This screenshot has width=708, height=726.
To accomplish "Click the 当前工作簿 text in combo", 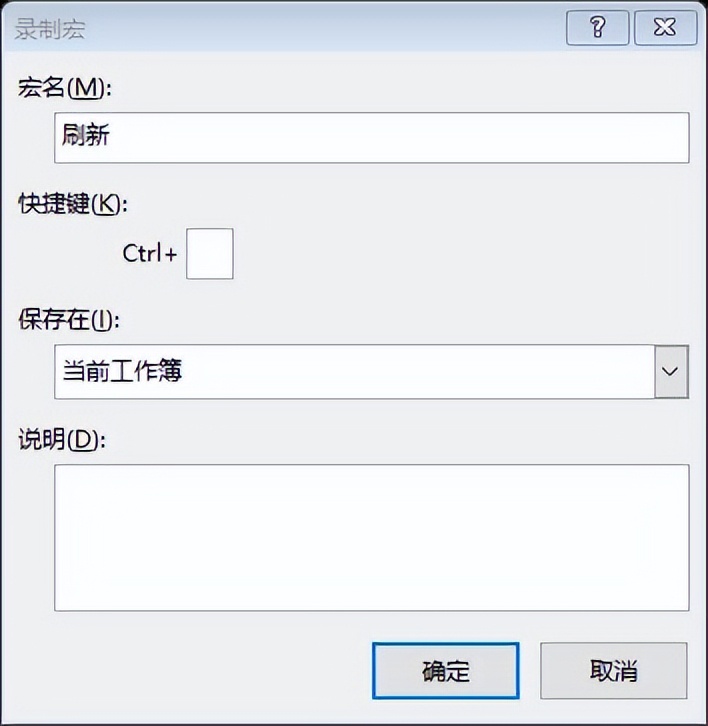I will coord(122,371).
